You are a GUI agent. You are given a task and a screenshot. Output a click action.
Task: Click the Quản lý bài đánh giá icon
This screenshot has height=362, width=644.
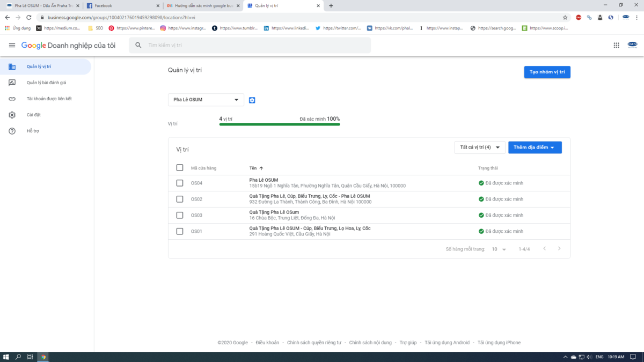click(x=12, y=83)
